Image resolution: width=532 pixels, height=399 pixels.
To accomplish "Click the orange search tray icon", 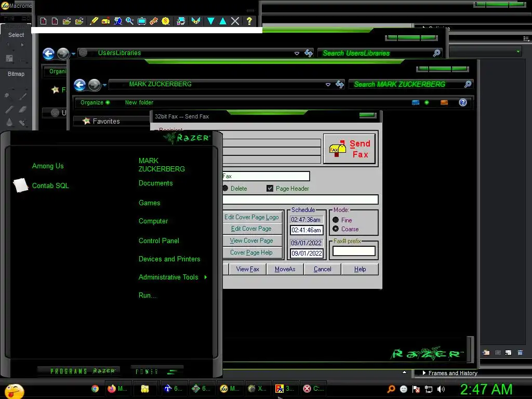I will 391,389.
